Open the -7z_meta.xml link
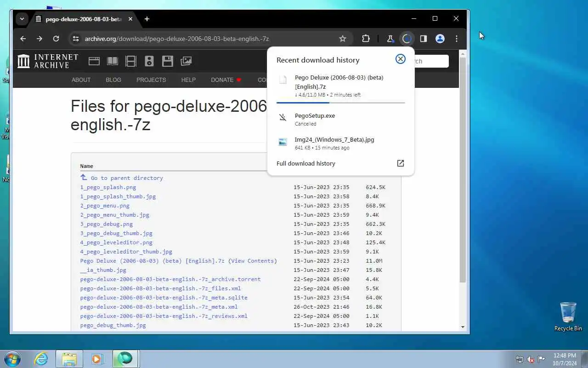The height and width of the screenshot is (368, 588). tap(159, 307)
